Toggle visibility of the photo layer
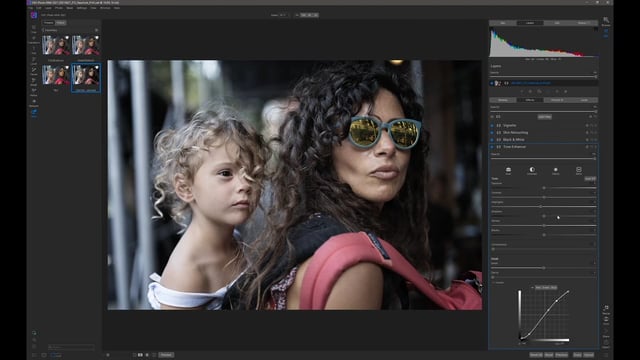 click(492, 83)
